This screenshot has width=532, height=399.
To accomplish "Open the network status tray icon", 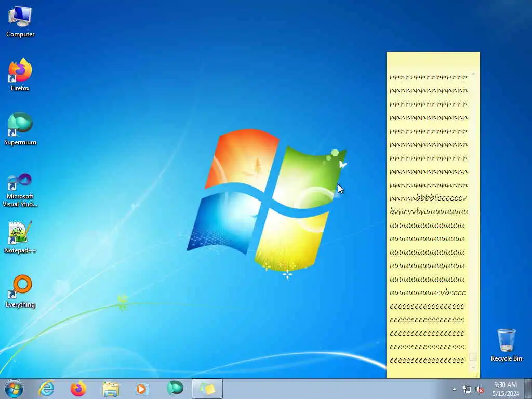I will point(467,390).
